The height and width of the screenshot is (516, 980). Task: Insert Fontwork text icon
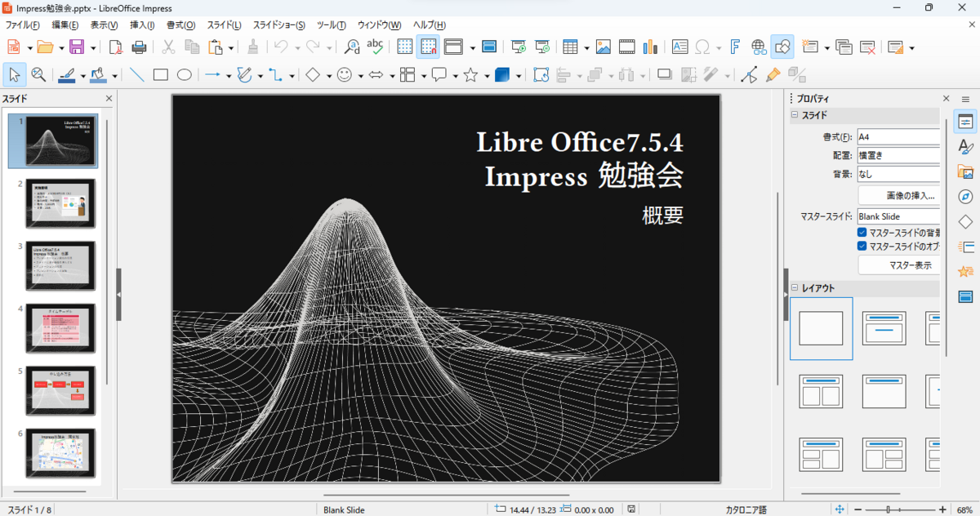[x=735, y=47]
